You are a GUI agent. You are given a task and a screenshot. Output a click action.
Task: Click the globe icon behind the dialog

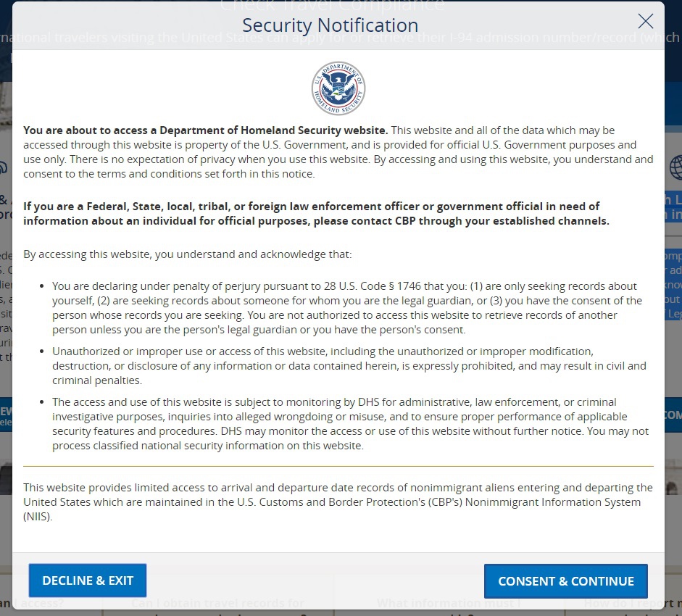point(675,167)
